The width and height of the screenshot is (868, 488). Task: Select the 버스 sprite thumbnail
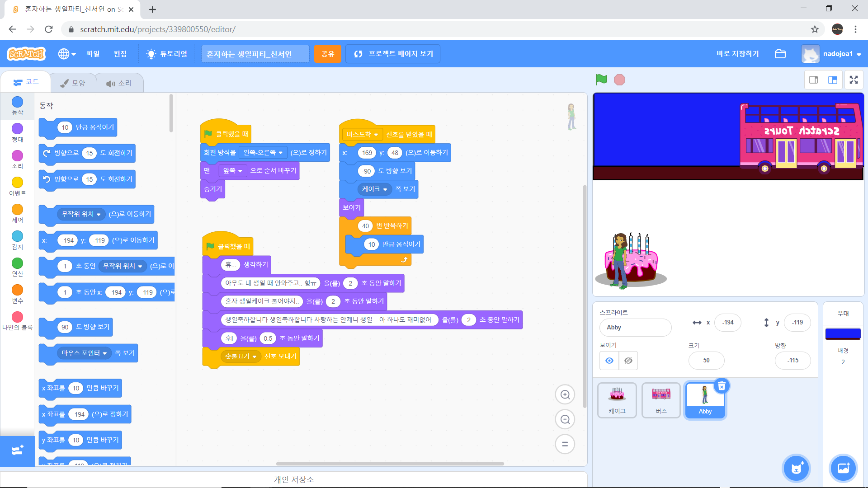[661, 400]
